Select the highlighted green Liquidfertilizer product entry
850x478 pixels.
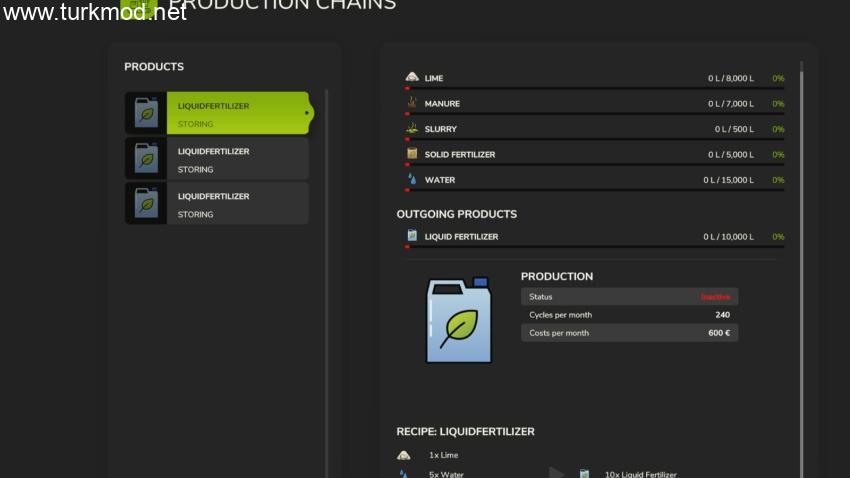pyautogui.click(x=217, y=113)
